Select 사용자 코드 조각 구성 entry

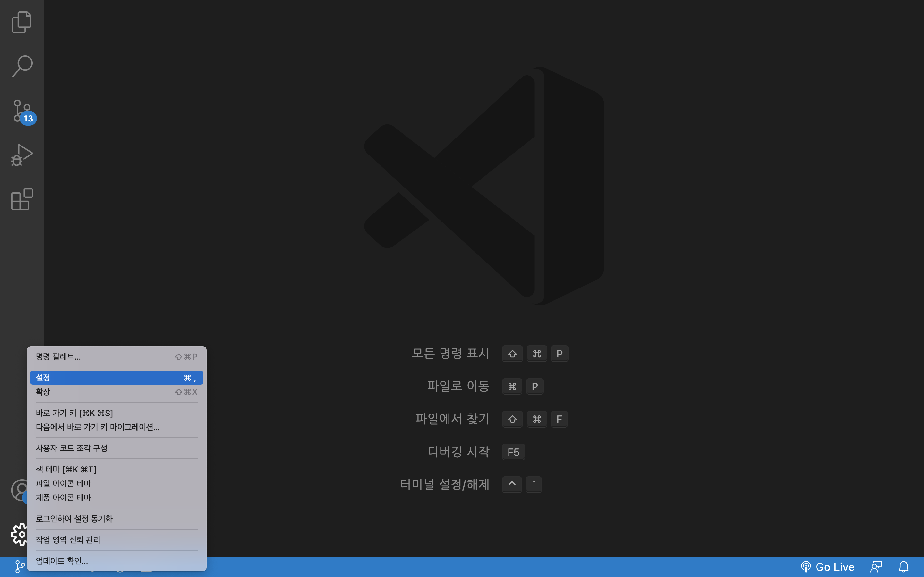click(72, 448)
